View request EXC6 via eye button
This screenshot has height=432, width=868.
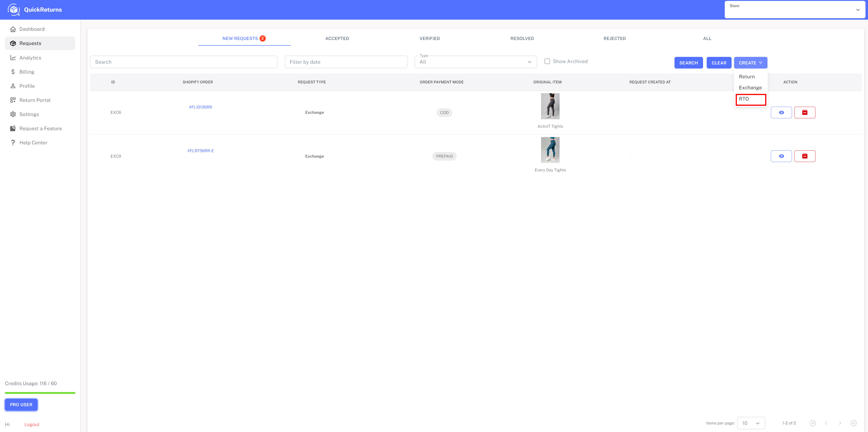pos(781,113)
